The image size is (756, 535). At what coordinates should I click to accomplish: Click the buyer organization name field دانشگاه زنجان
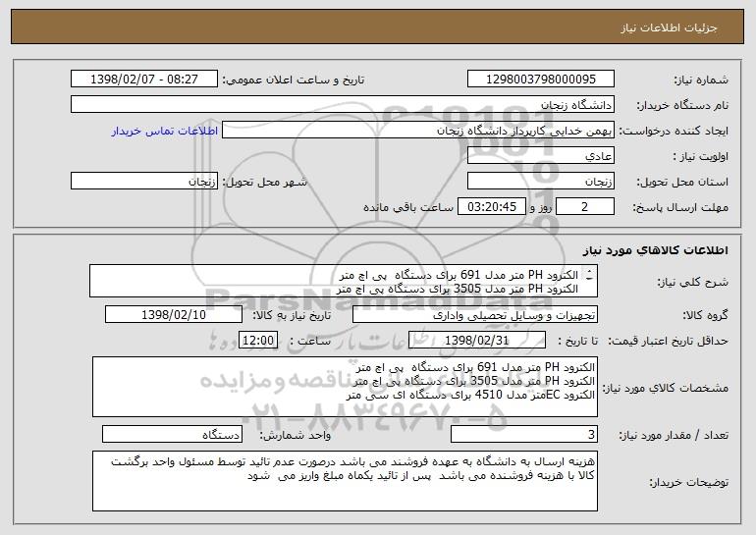point(343,105)
